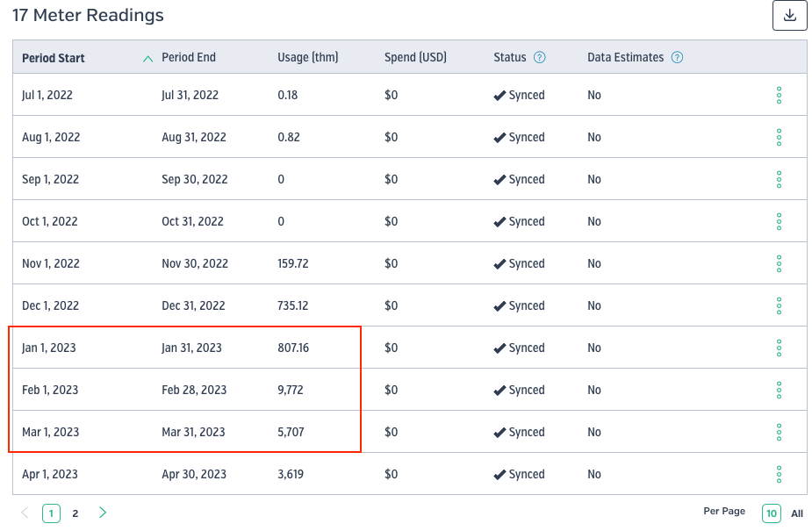Show 10 readings per page
The width and height of the screenshot is (812, 531).
pyautogui.click(x=771, y=513)
